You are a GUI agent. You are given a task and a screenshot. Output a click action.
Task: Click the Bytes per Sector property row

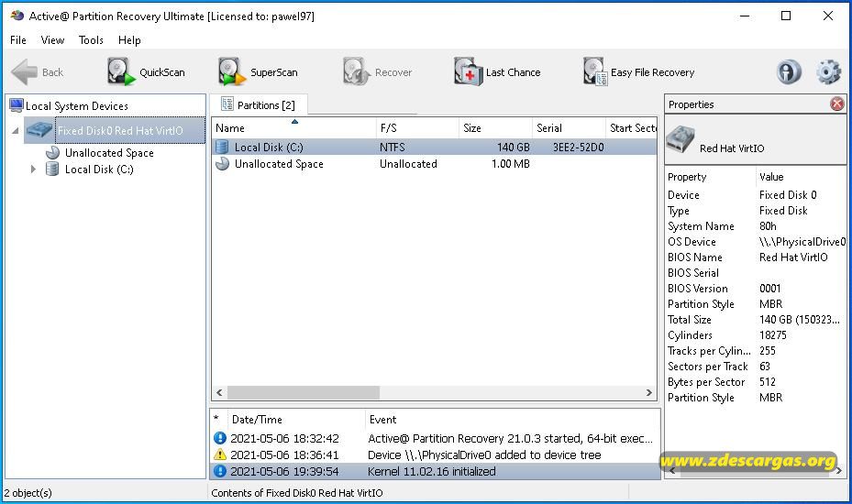(x=756, y=382)
